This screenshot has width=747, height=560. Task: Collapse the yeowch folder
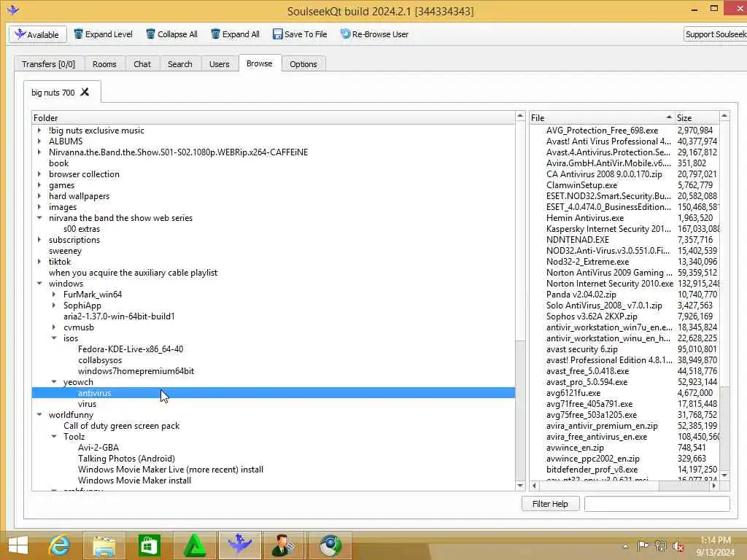click(54, 382)
